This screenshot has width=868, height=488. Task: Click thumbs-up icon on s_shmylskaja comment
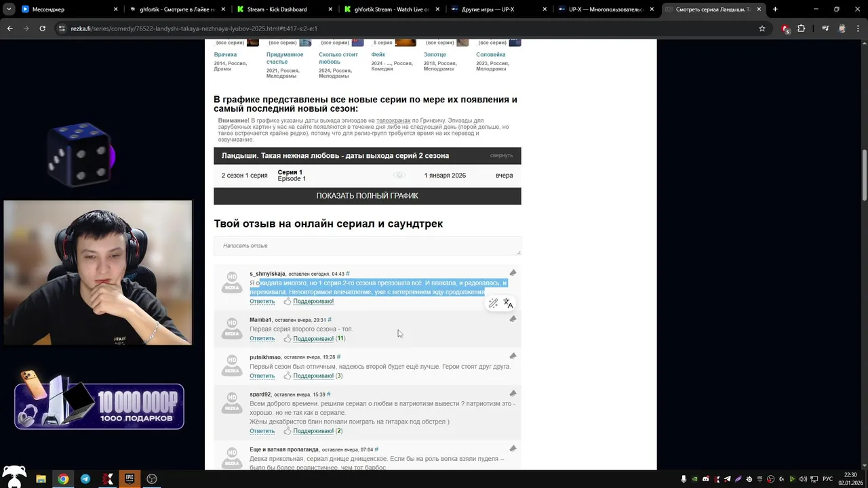pyautogui.click(x=288, y=301)
